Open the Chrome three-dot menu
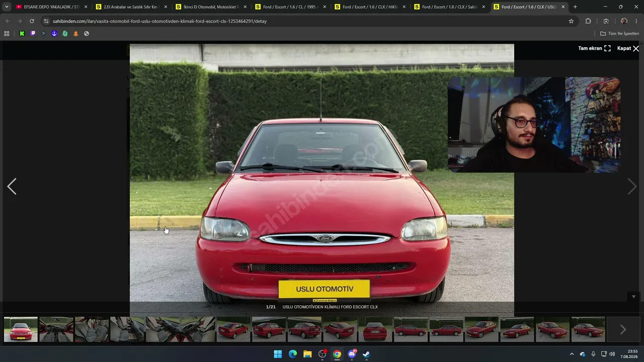 636,21
